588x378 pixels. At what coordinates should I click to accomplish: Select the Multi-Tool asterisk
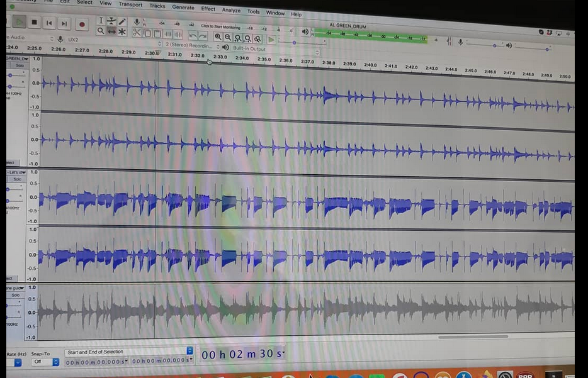[122, 32]
